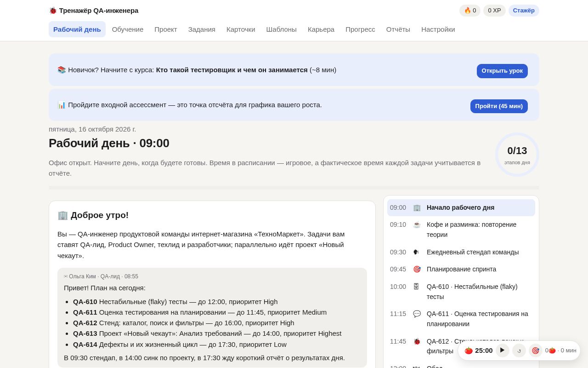This screenshot has height=368, width=588.
Task: Click the speaking head icon at 09:30
Action: point(417,252)
